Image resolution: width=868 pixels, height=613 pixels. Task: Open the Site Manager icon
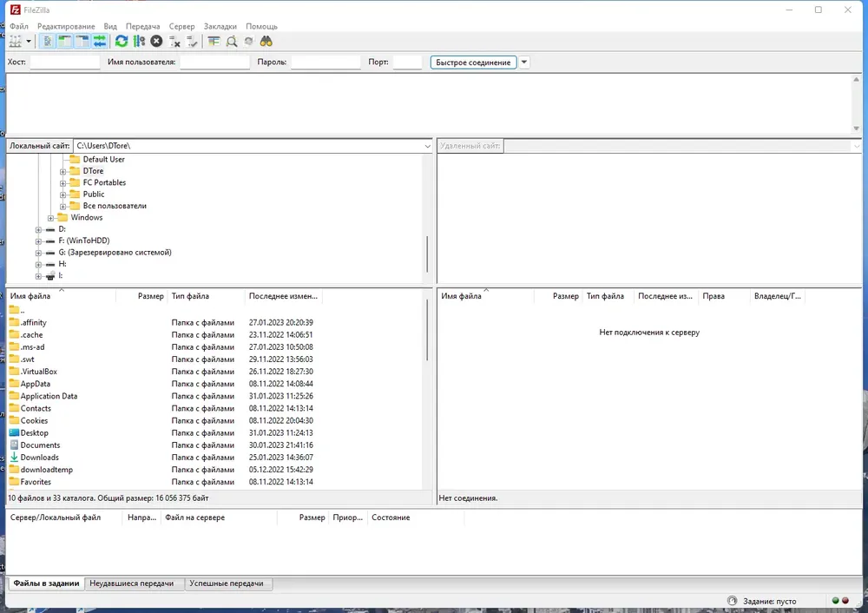(x=15, y=42)
